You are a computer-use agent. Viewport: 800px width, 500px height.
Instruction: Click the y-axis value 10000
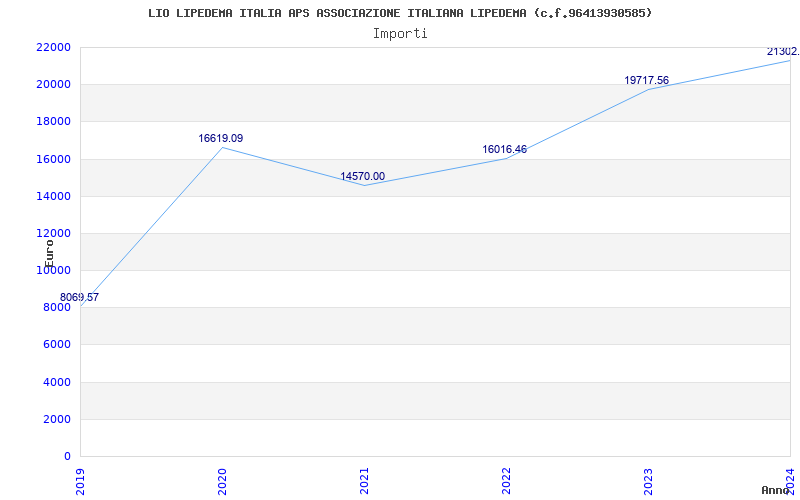53,270
